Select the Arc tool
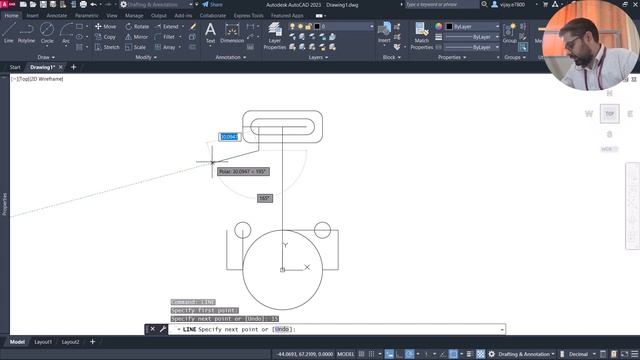 66,33
